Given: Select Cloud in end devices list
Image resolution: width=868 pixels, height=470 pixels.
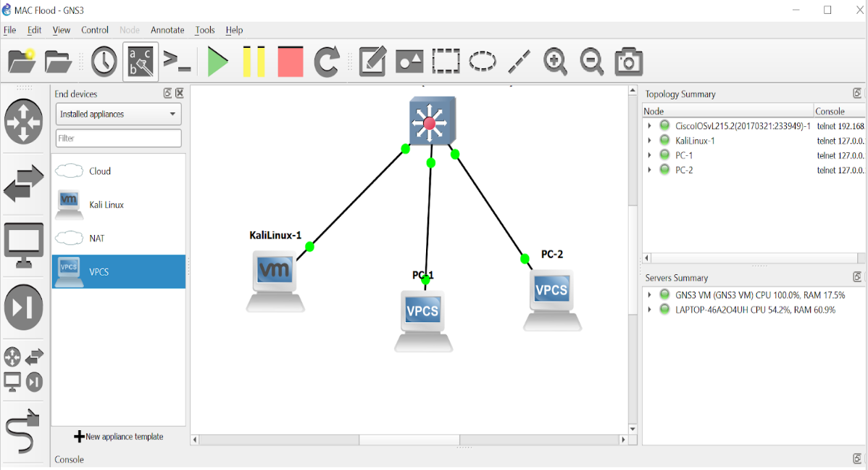Looking at the screenshot, I should (119, 171).
